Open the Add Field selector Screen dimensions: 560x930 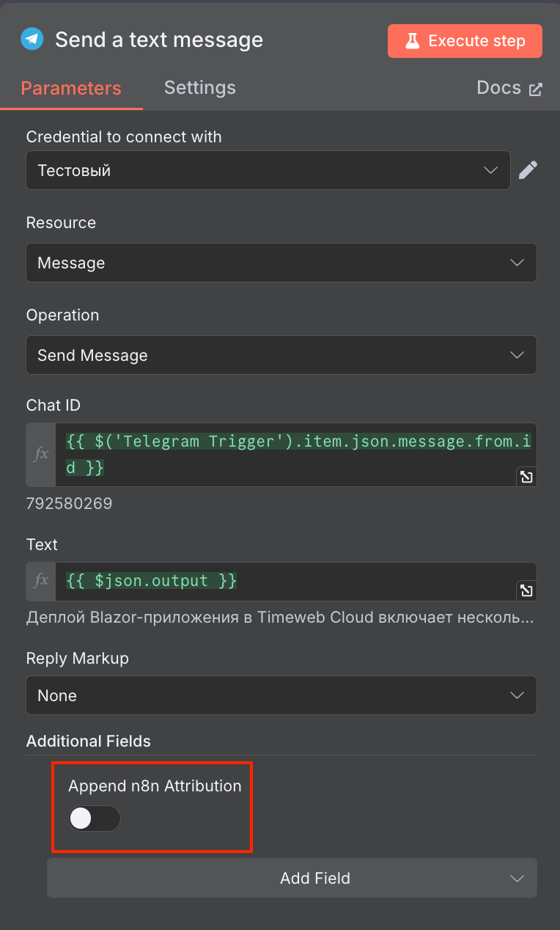(x=292, y=878)
